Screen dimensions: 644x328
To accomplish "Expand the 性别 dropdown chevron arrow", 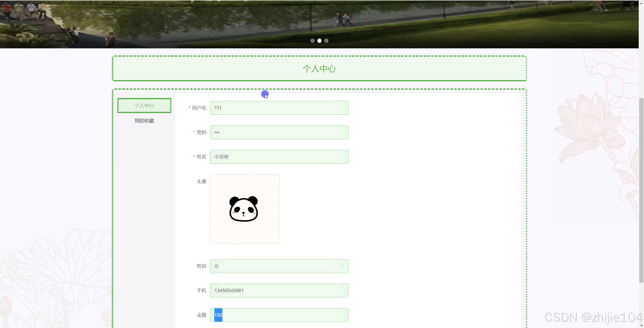I will (342, 266).
